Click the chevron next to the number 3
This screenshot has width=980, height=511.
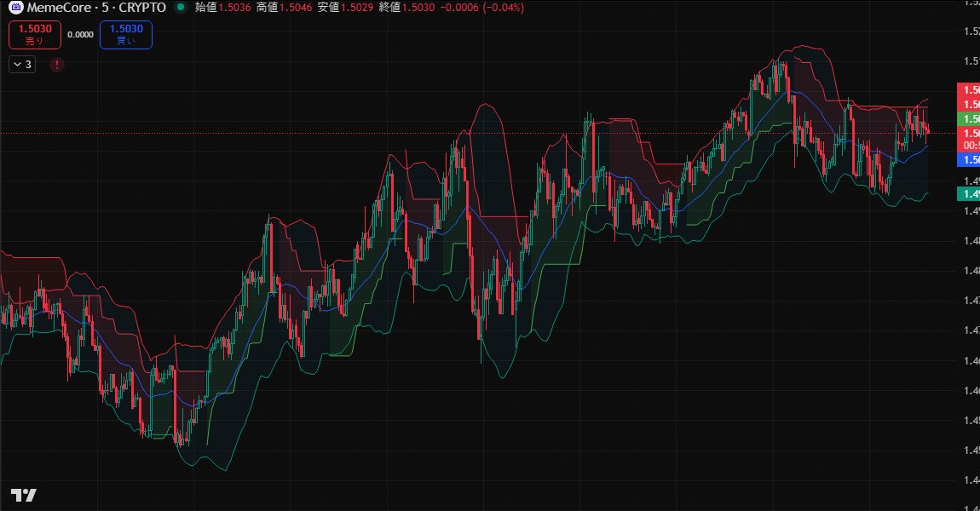coord(16,64)
